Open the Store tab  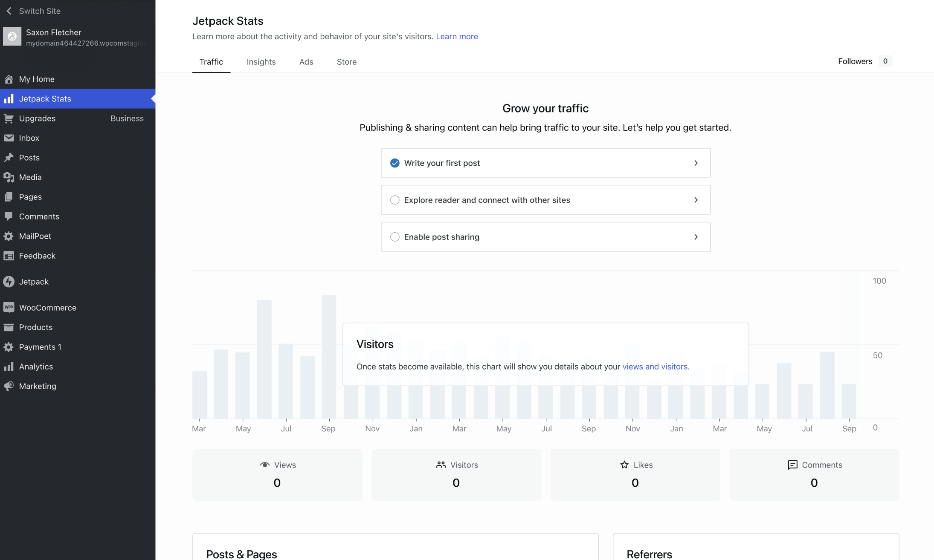[346, 62]
